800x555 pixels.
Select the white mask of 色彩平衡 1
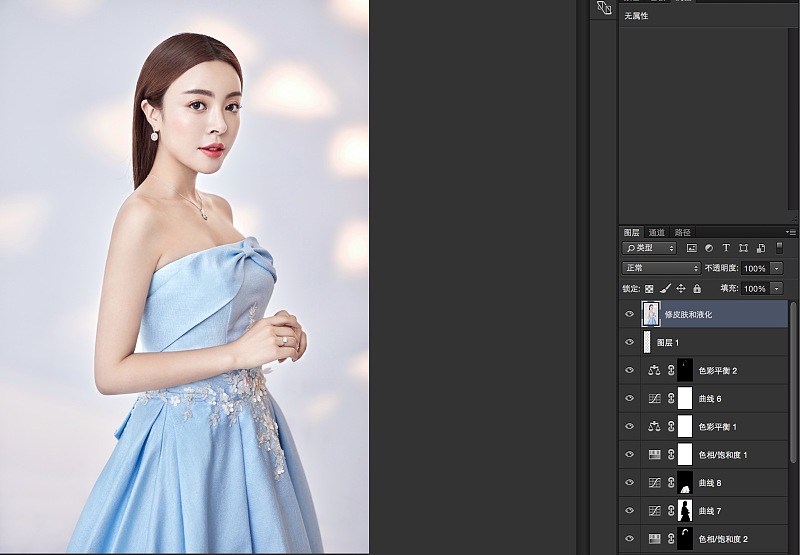[x=685, y=426]
